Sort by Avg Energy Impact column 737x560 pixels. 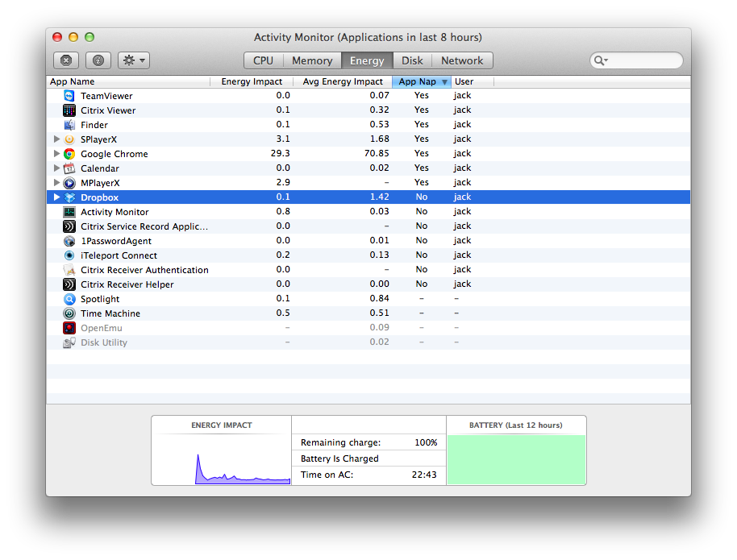(x=343, y=81)
